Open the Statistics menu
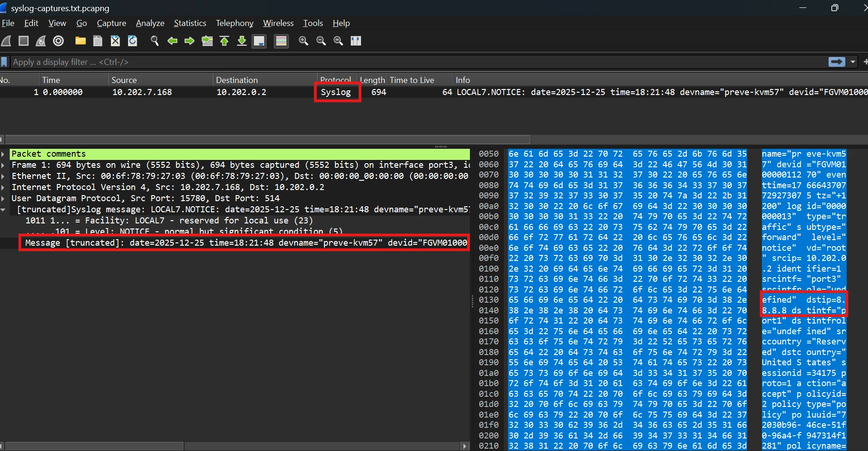 (x=190, y=23)
